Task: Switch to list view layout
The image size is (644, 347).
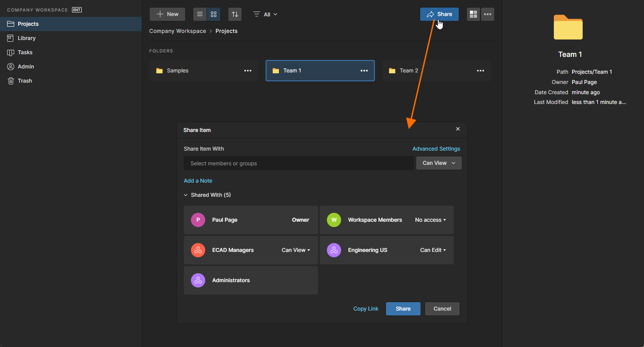Action: (x=200, y=14)
